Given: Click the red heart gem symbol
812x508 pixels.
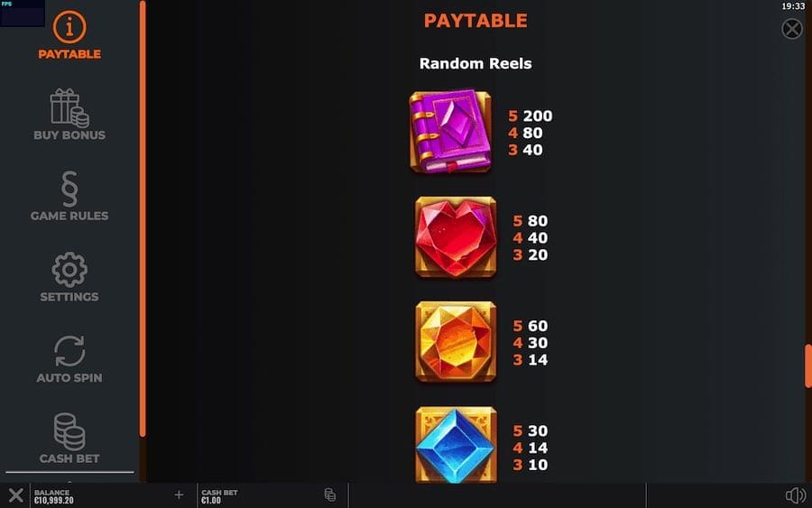Looking at the screenshot, I should coord(456,237).
